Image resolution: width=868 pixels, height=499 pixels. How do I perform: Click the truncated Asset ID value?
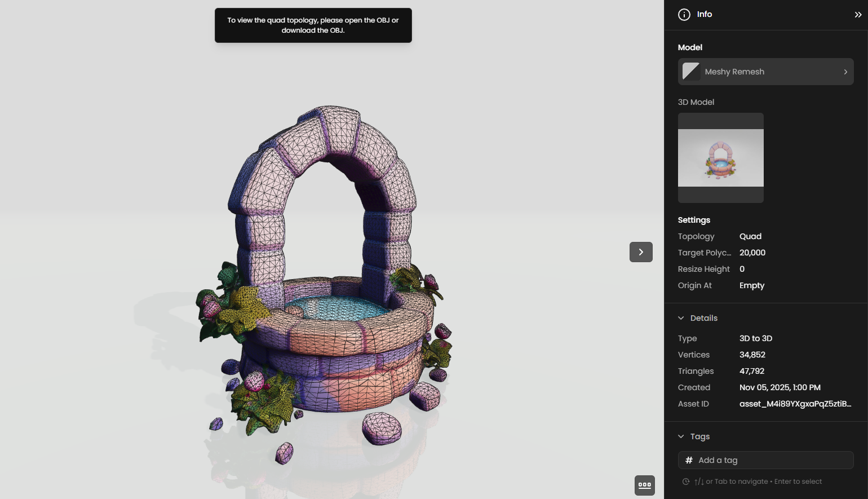click(795, 404)
